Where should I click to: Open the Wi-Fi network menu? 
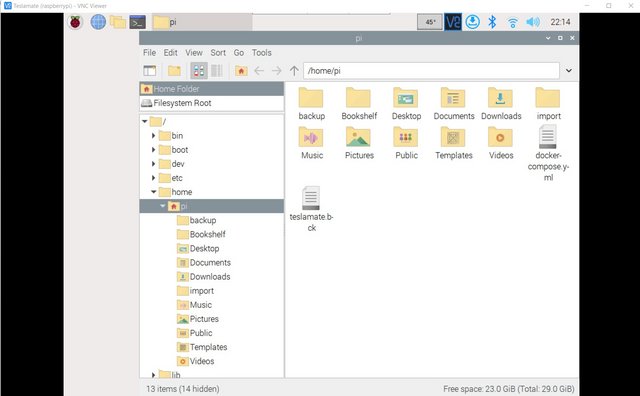pos(512,22)
